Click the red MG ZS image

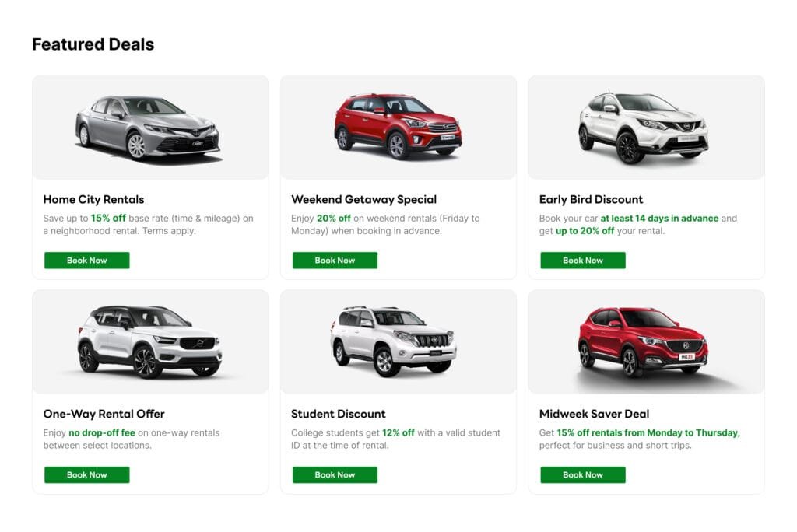click(x=646, y=341)
